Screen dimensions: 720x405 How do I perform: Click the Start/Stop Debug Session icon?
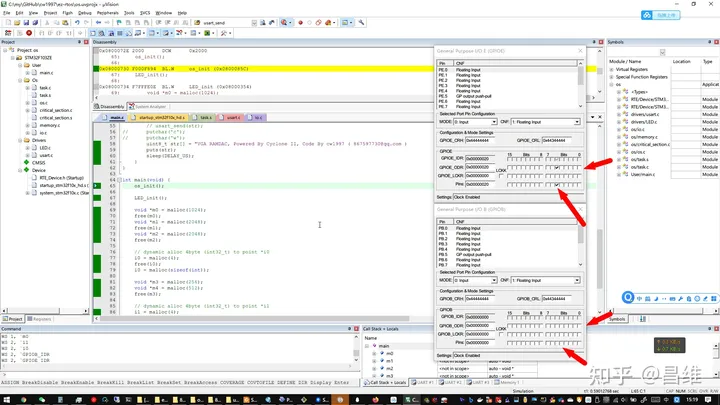[x=284, y=22]
